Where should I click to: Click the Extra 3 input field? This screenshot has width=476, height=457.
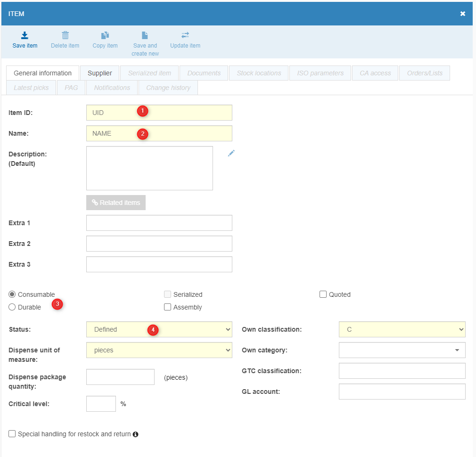coord(159,264)
